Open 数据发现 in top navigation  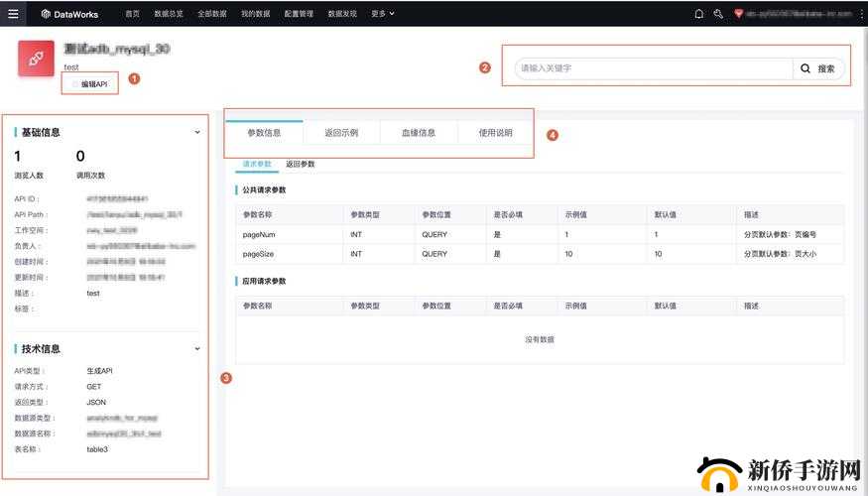[x=342, y=14]
